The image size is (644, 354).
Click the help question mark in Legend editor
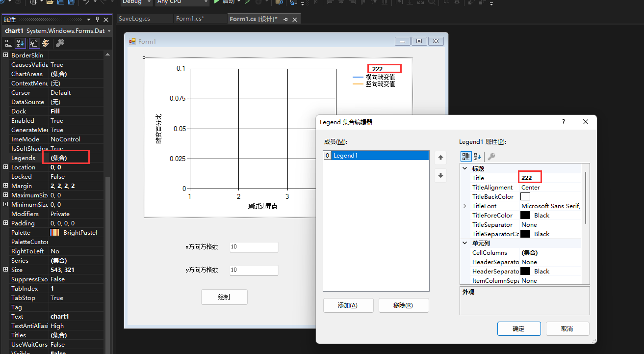563,122
